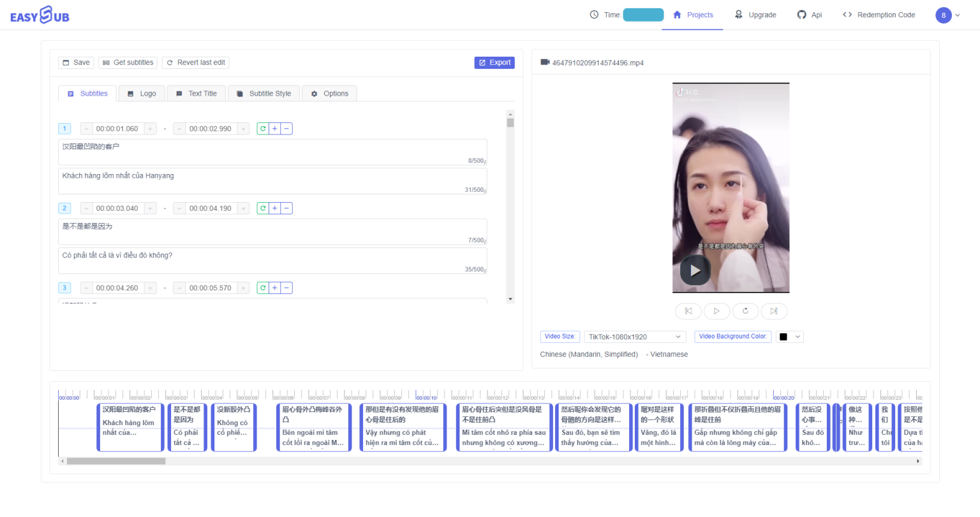Click the green regenerate icon on subtitle 1
980x517 pixels.
point(262,128)
